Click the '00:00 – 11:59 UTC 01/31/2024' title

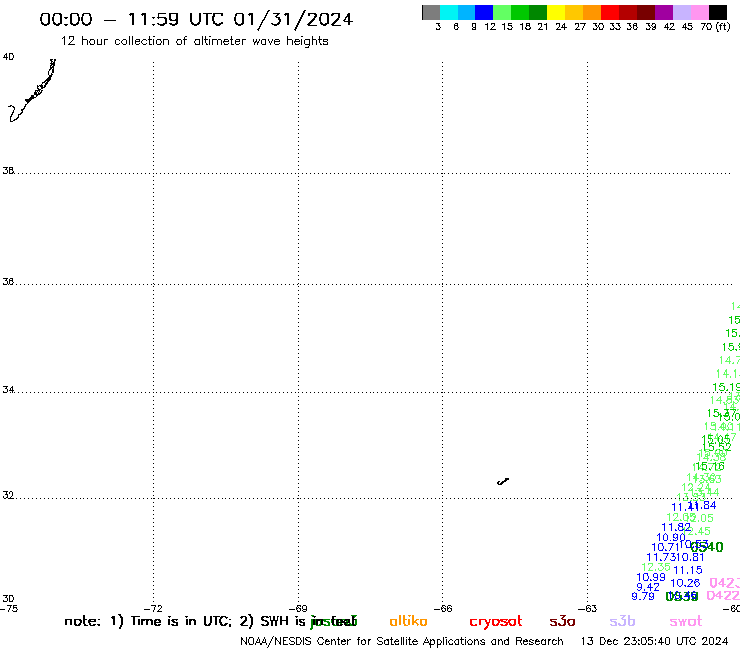196,20
